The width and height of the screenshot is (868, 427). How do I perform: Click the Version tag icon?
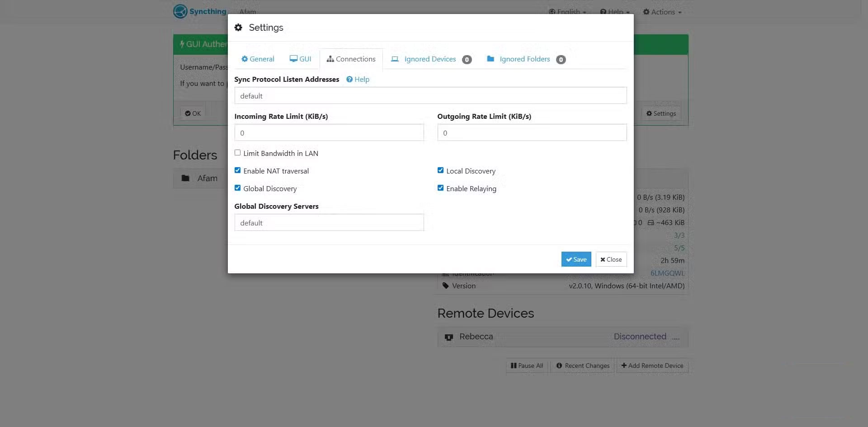446,286
